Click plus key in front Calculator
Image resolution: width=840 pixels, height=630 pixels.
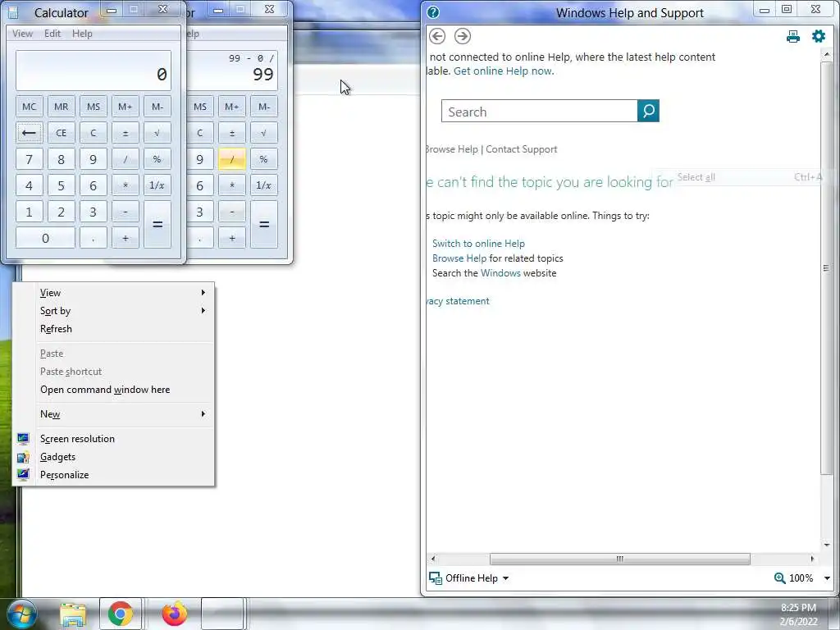tap(126, 238)
